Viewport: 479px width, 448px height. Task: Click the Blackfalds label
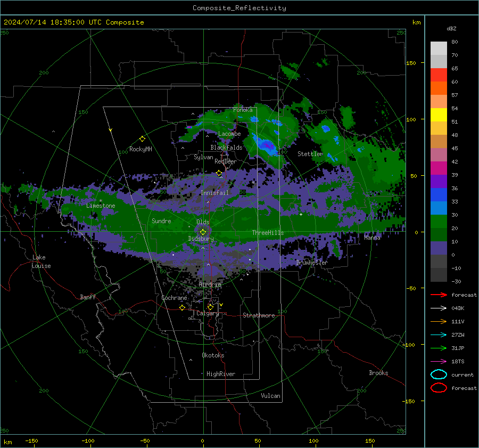(226, 148)
